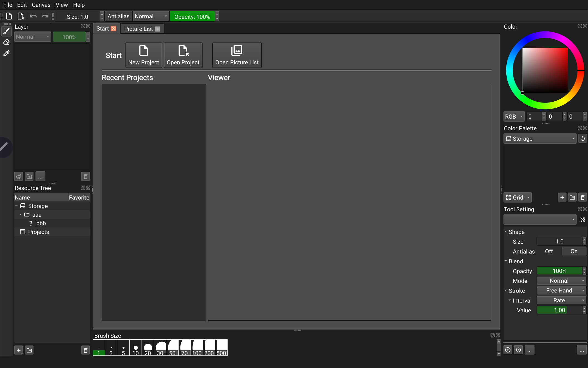Switch to the Picture List tab
The height and width of the screenshot is (368, 588).
138,28
